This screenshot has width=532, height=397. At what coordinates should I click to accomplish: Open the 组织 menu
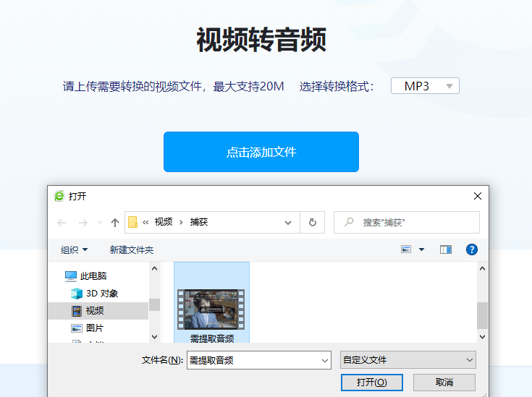tap(74, 249)
